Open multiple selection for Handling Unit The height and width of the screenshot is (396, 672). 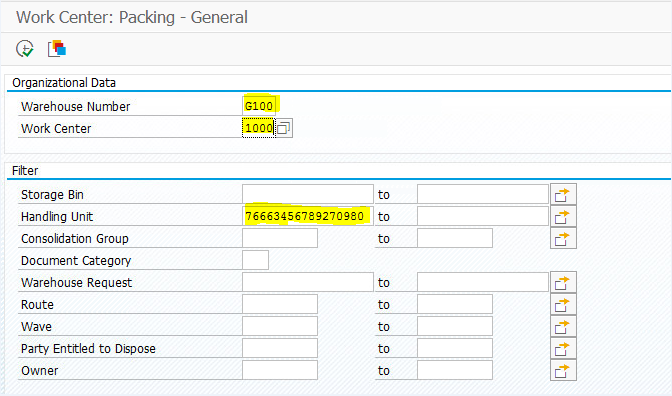pyautogui.click(x=563, y=216)
